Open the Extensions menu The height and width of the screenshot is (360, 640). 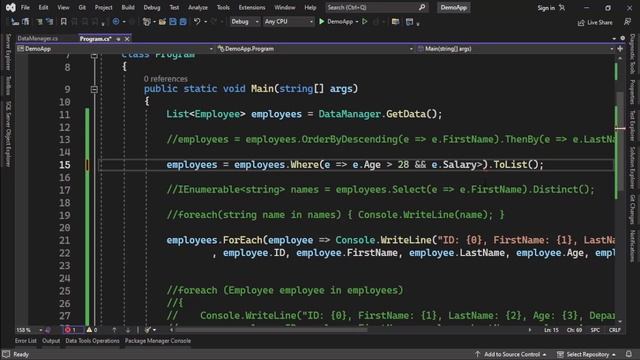pyautogui.click(x=252, y=7)
